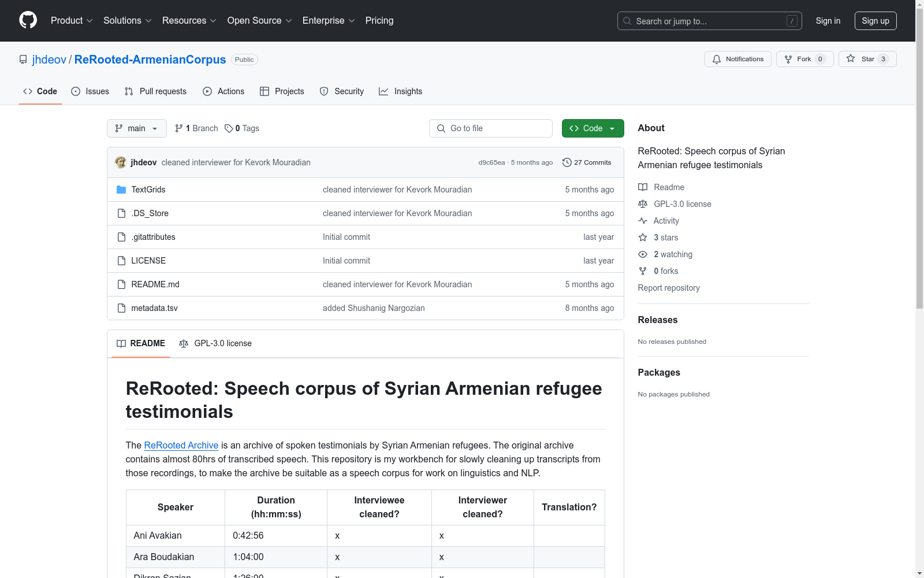Open the main branch selector dropdown
The width and height of the screenshot is (924, 578).
pyautogui.click(x=137, y=128)
